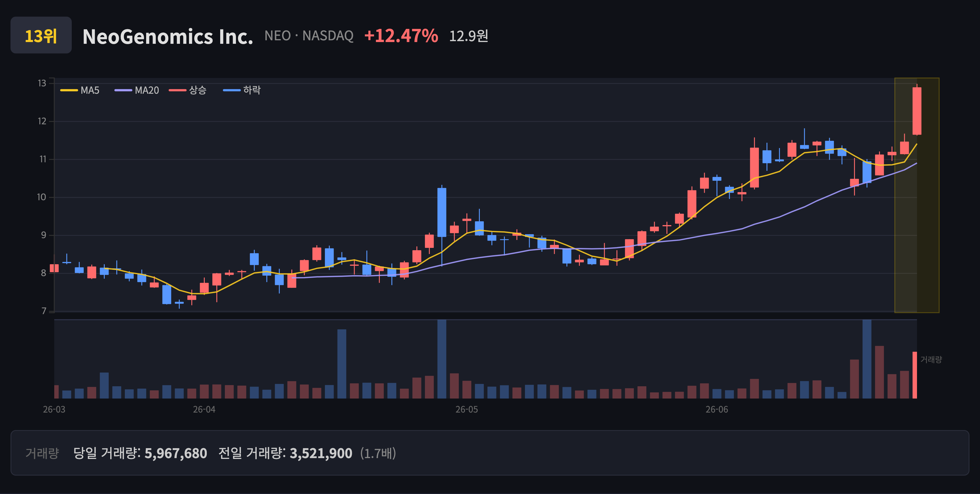Click the NeoGenomics Inc. title

click(168, 36)
